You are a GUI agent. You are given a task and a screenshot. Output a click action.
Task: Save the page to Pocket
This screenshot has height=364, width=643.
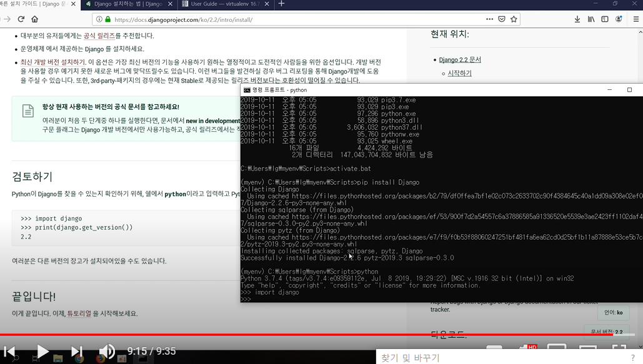point(502,19)
